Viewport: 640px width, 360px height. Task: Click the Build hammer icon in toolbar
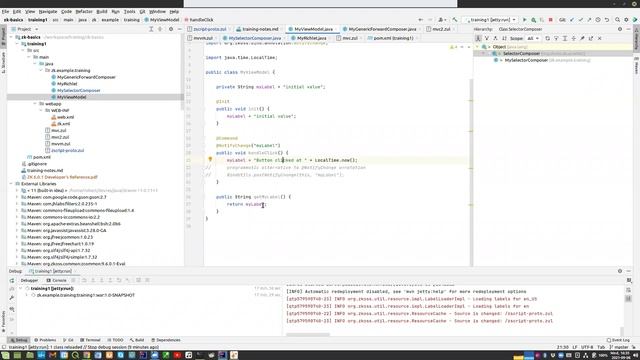[x=455, y=20]
